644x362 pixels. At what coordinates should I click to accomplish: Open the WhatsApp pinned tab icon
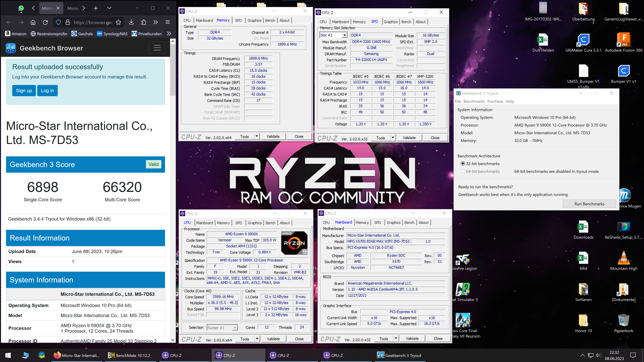(21, 8)
